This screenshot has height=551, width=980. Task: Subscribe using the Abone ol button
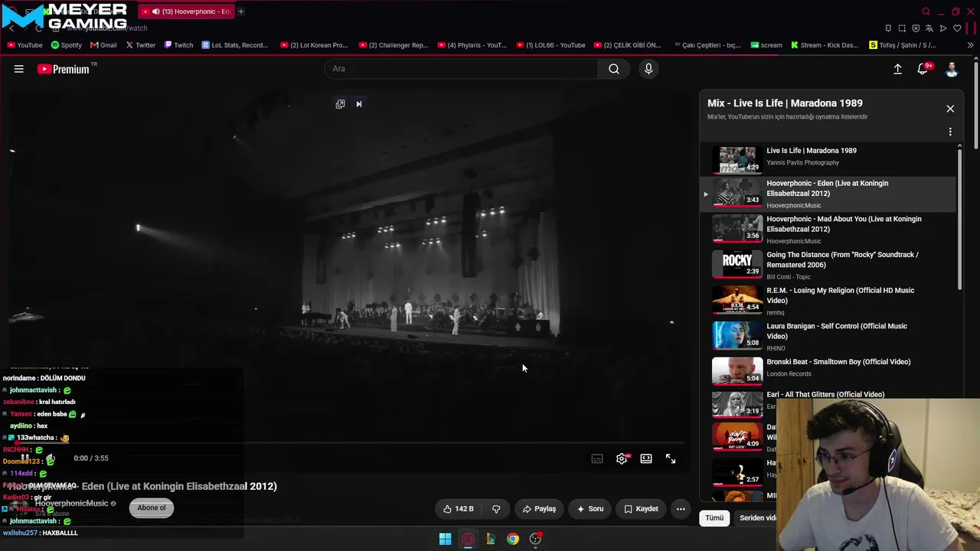point(152,508)
